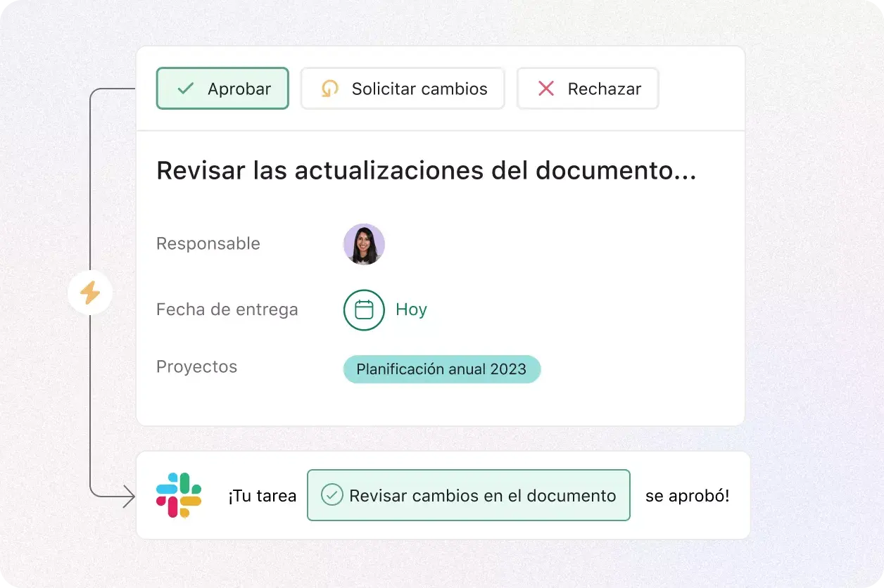Viewport: 884px width, 588px height.
Task: Click the Fecha de entrega field
Action: pyautogui.click(x=227, y=309)
